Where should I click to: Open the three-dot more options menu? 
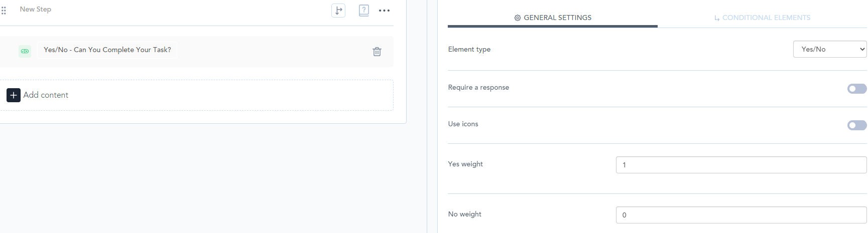384,11
